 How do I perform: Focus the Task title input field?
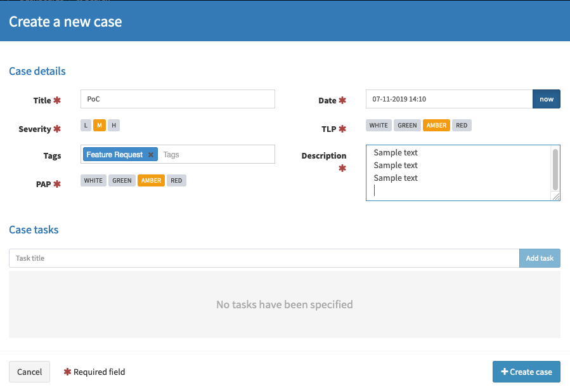(254, 258)
